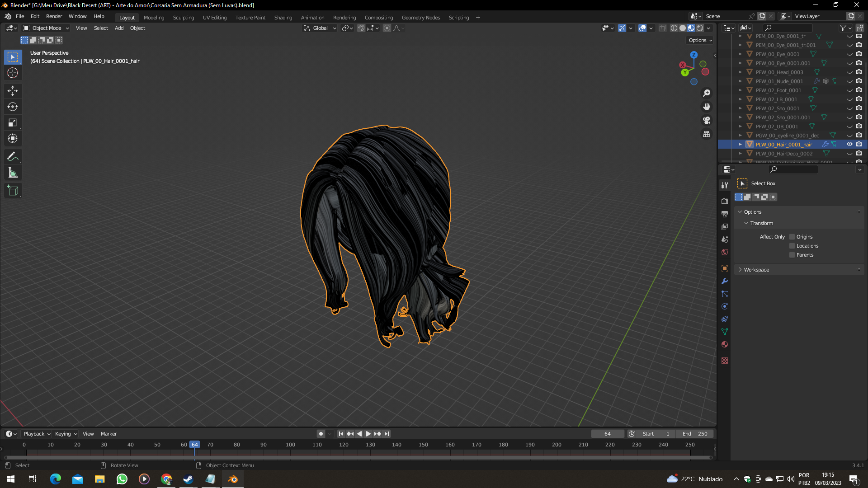Toggle camera view in viewport
This screenshot has width=868, height=488.
click(x=707, y=120)
